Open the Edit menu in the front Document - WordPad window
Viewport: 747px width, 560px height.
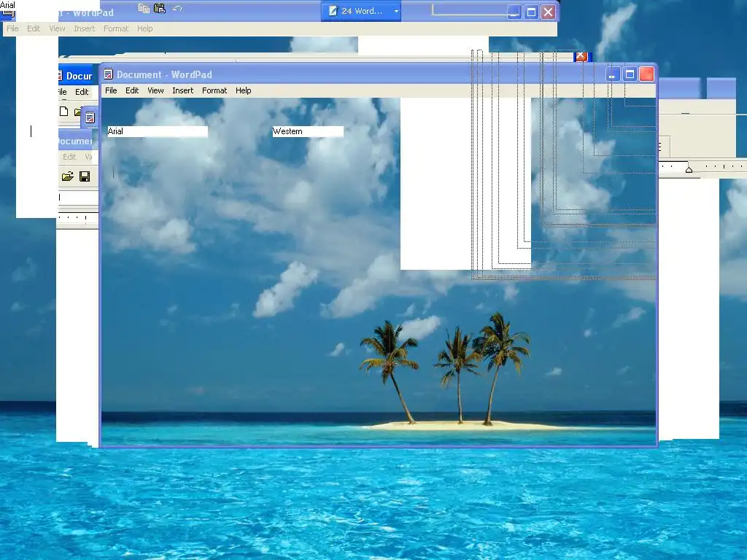tap(132, 90)
